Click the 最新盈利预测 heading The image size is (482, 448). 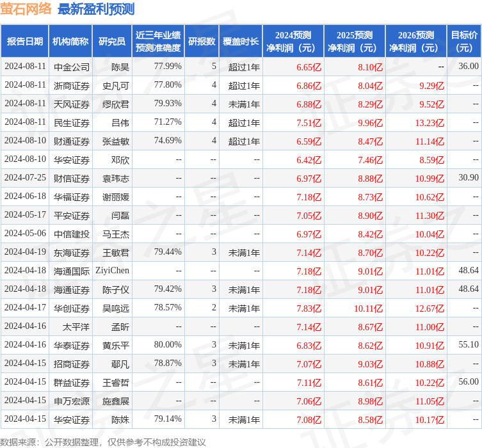[x=96, y=9]
